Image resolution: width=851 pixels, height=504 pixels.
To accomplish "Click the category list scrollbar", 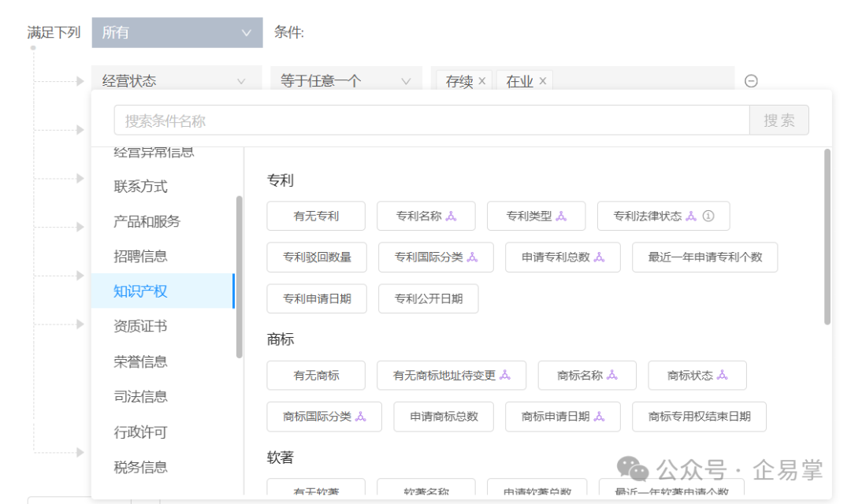I will 240,277.
